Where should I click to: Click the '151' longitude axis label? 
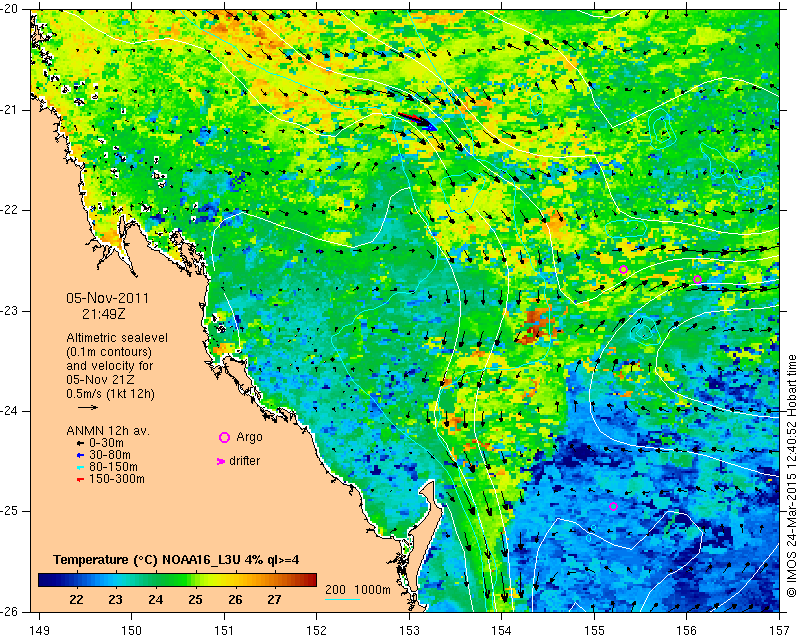pyautogui.click(x=224, y=631)
